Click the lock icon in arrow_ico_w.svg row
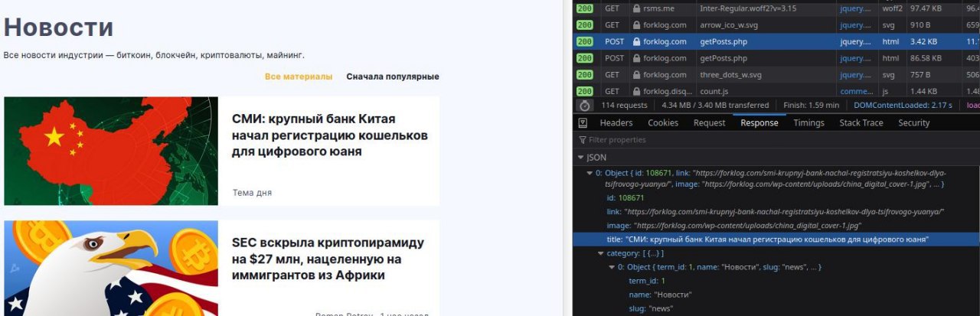 click(636, 25)
